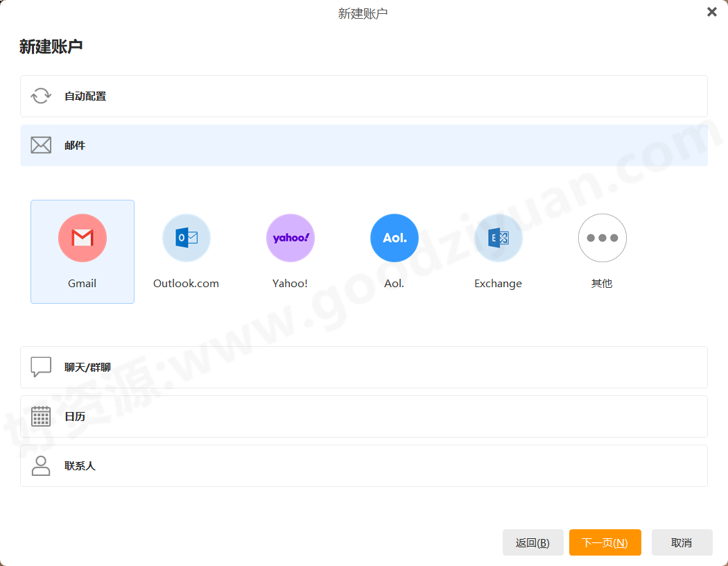Cancel with the 取消 button

682,542
